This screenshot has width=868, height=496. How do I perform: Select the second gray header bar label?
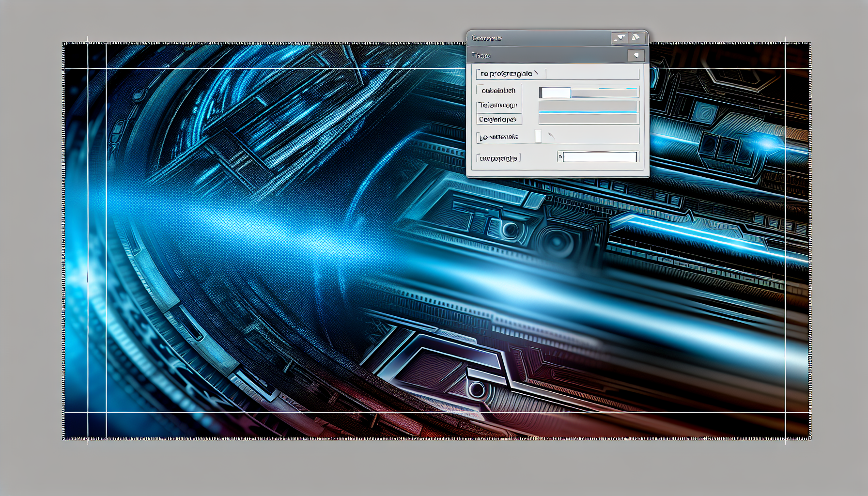[481, 56]
